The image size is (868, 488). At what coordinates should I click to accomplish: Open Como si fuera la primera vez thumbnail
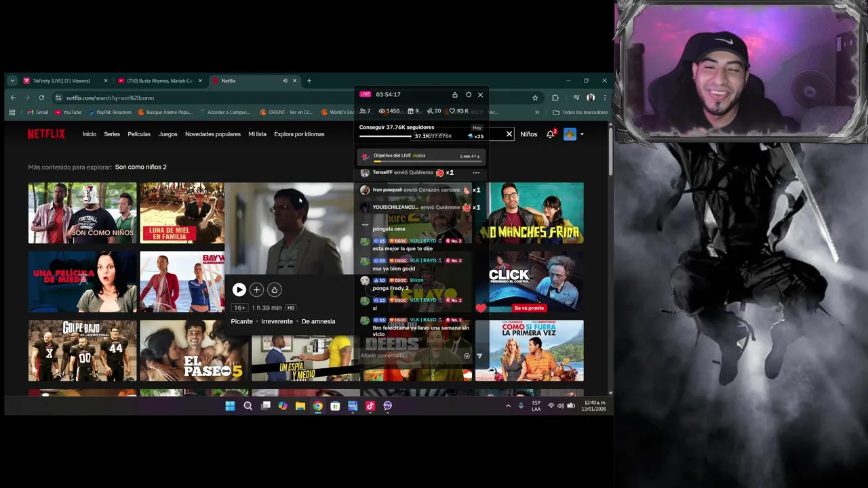(529, 350)
